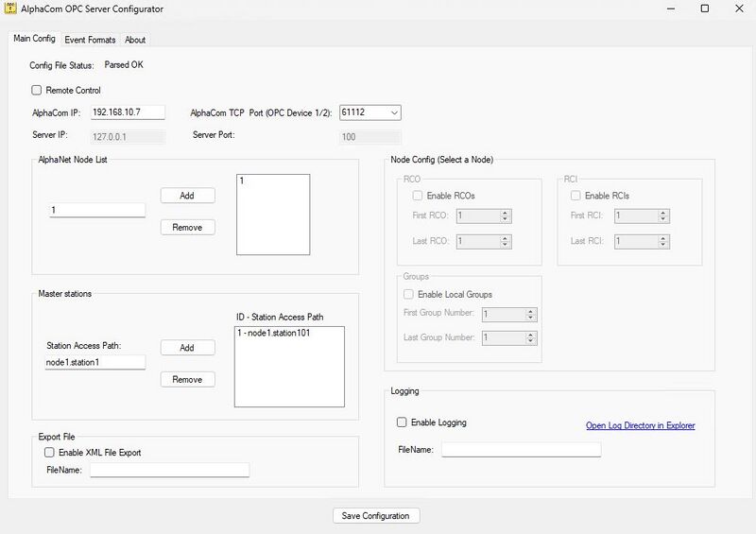The height and width of the screenshot is (534, 756).
Task: Click the Station Access Path input field
Action: tap(94, 363)
